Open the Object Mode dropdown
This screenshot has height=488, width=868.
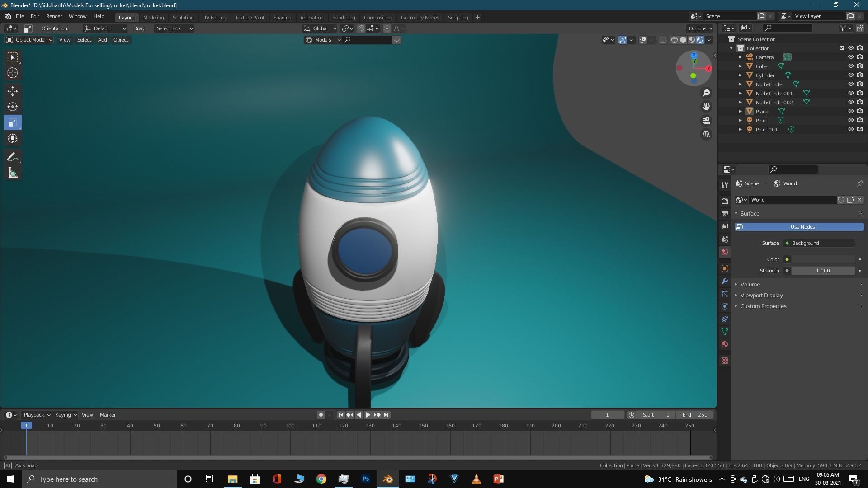coord(29,40)
